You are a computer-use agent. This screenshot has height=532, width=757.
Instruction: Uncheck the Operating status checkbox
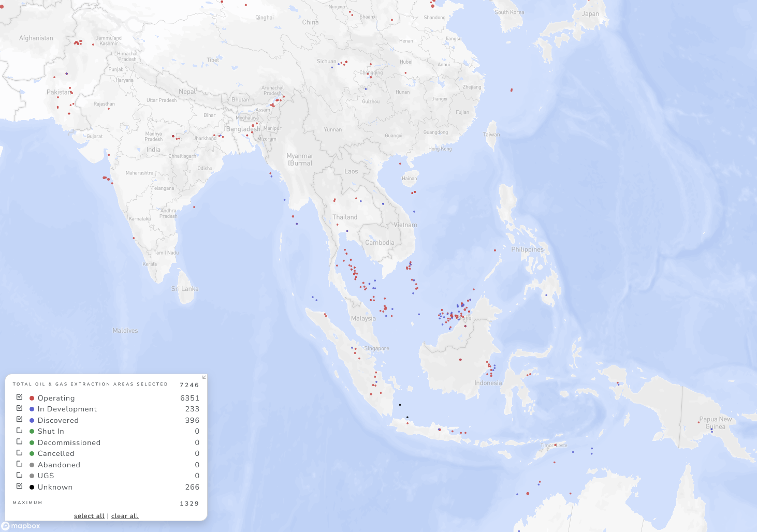click(20, 397)
